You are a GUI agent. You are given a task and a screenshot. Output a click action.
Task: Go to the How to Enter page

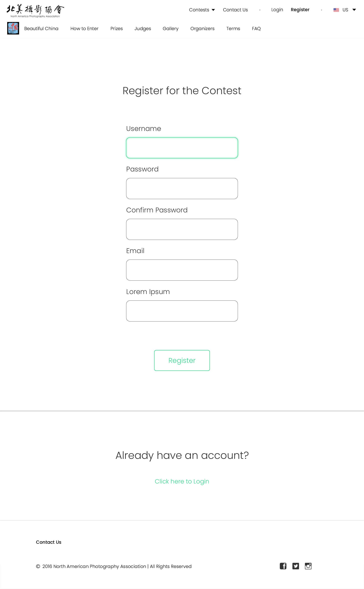click(84, 29)
